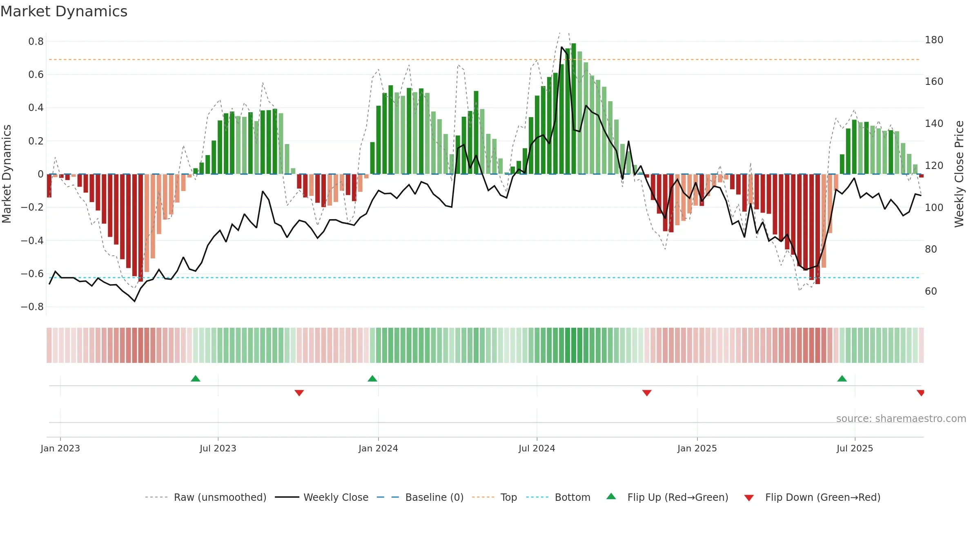Click the flip-up marker near Jul 2025

[842, 378]
